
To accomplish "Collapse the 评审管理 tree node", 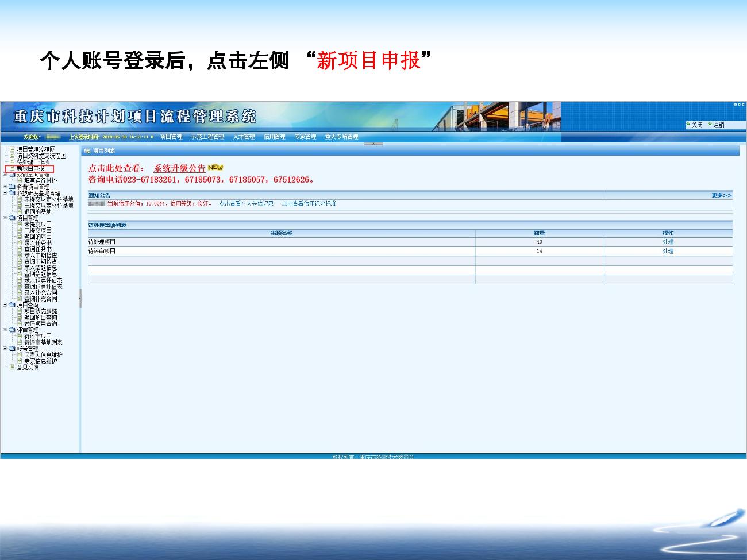I will pos(5,330).
